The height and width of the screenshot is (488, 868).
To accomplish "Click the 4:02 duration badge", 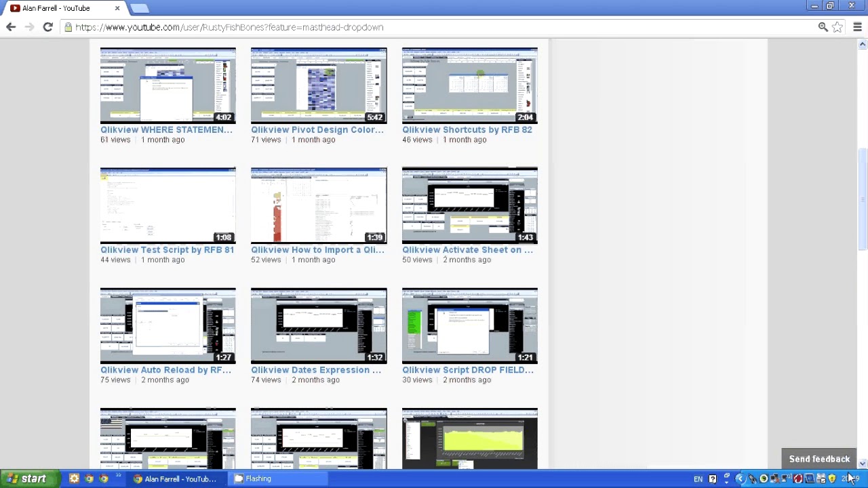I will tap(223, 117).
